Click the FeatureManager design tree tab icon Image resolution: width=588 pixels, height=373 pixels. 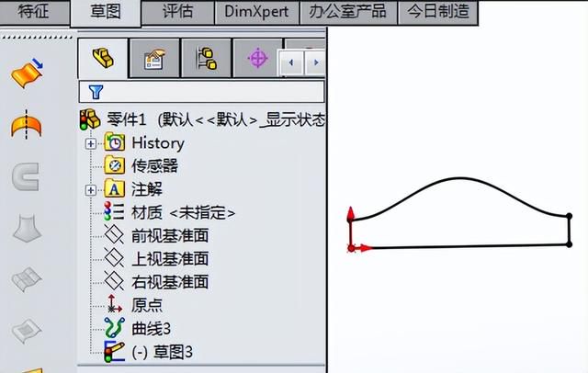tap(103, 58)
